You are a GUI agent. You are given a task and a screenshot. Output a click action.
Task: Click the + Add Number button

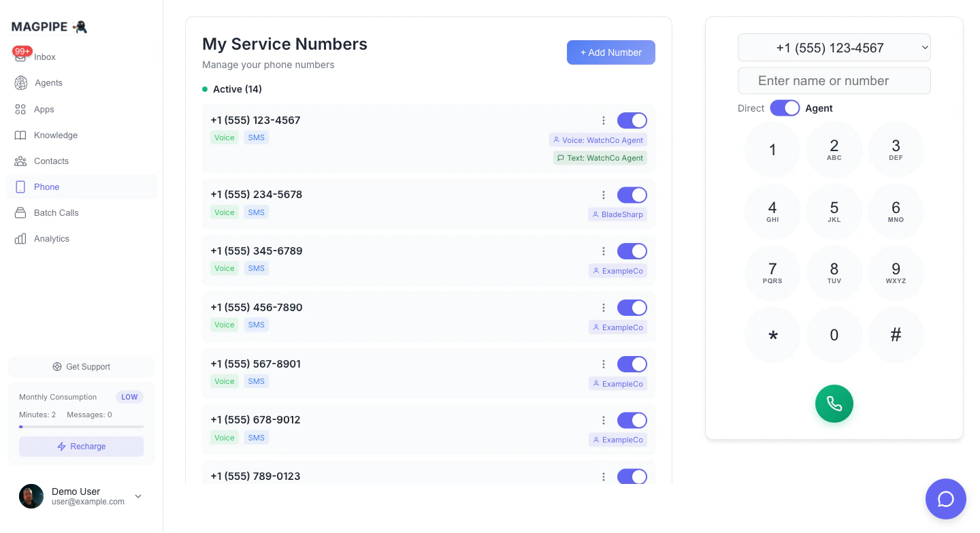pos(610,52)
